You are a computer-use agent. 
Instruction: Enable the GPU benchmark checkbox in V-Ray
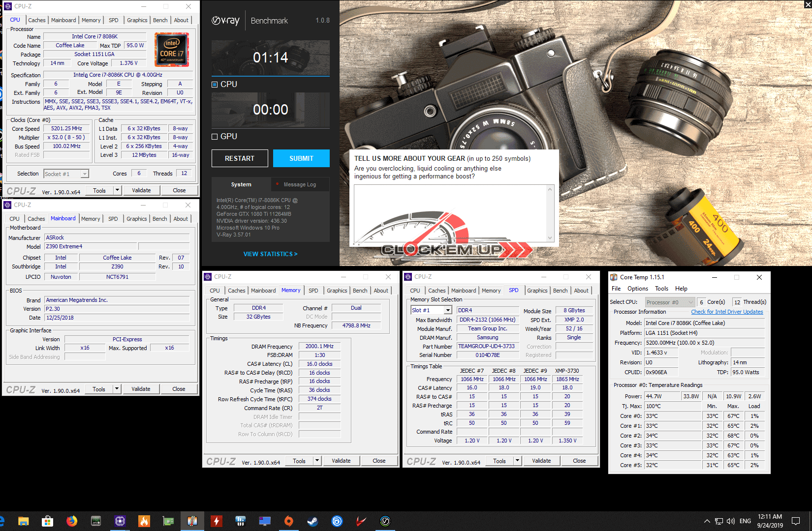point(215,137)
